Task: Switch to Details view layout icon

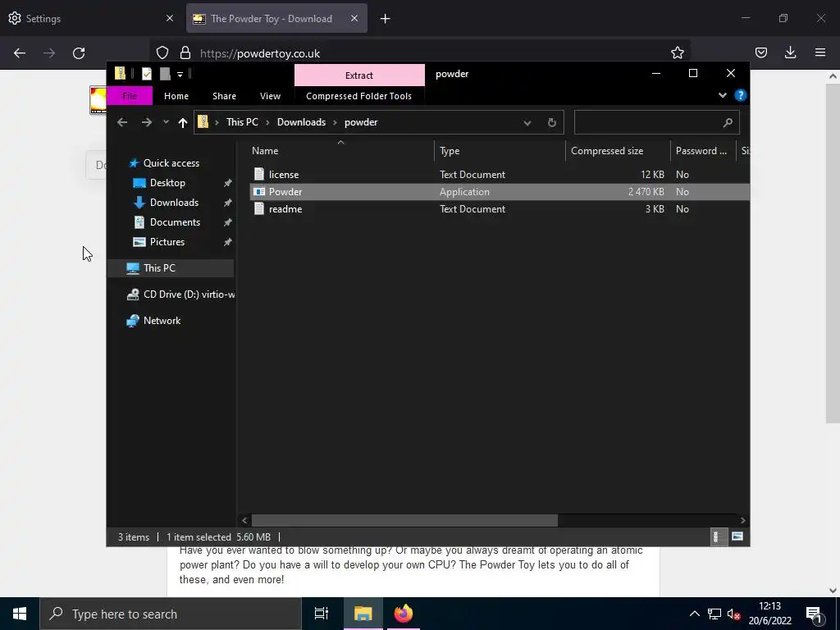Action: pos(717,536)
